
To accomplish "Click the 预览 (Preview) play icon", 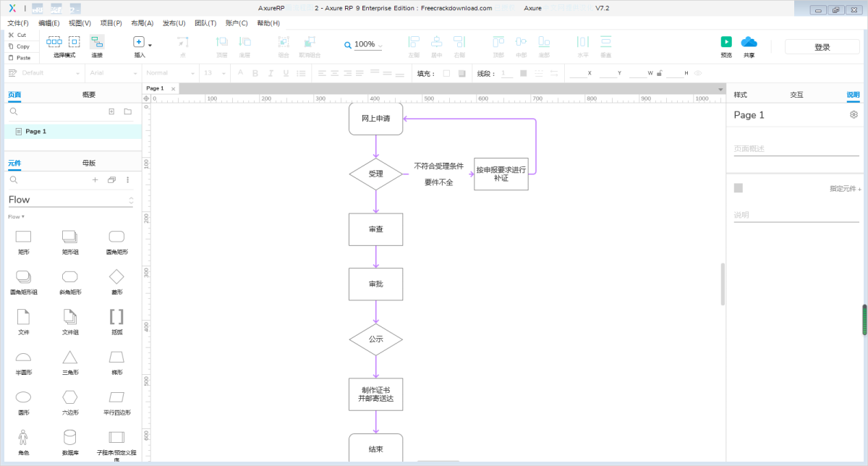I will (x=726, y=42).
